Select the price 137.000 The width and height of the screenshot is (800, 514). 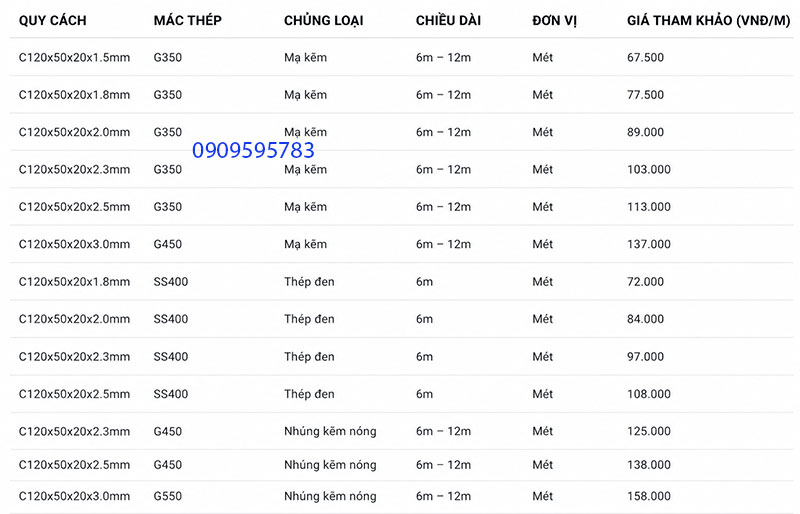click(x=648, y=244)
